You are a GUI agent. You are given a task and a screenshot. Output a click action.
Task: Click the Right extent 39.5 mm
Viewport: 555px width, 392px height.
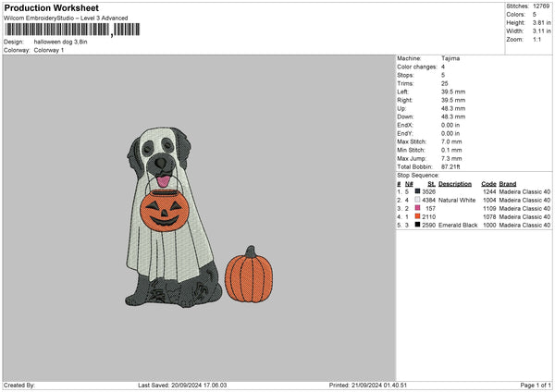click(x=453, y=100)
